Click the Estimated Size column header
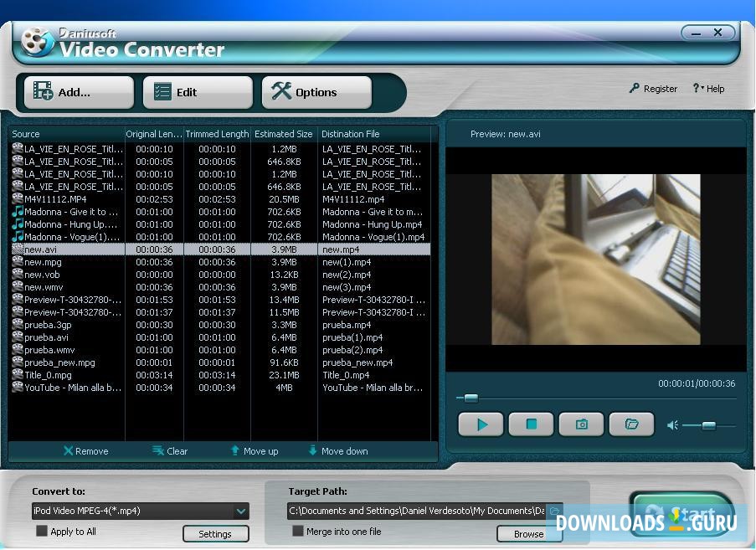756x550 pixels. pyautogui.click(x=284, y=134)
